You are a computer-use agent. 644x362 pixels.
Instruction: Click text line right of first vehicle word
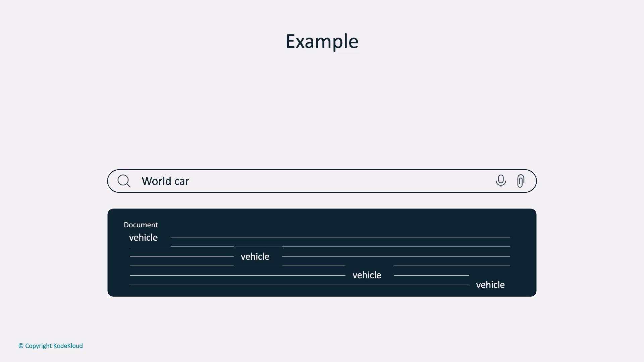coord(340,237)
